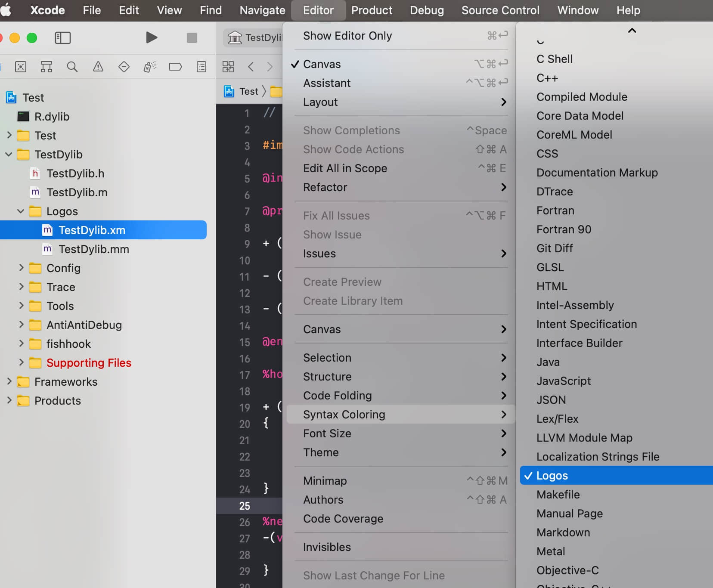This screenshot has width=713, height=588.
Task: Open the breakpoint navigator tag icon
Action: coord(175,67)
